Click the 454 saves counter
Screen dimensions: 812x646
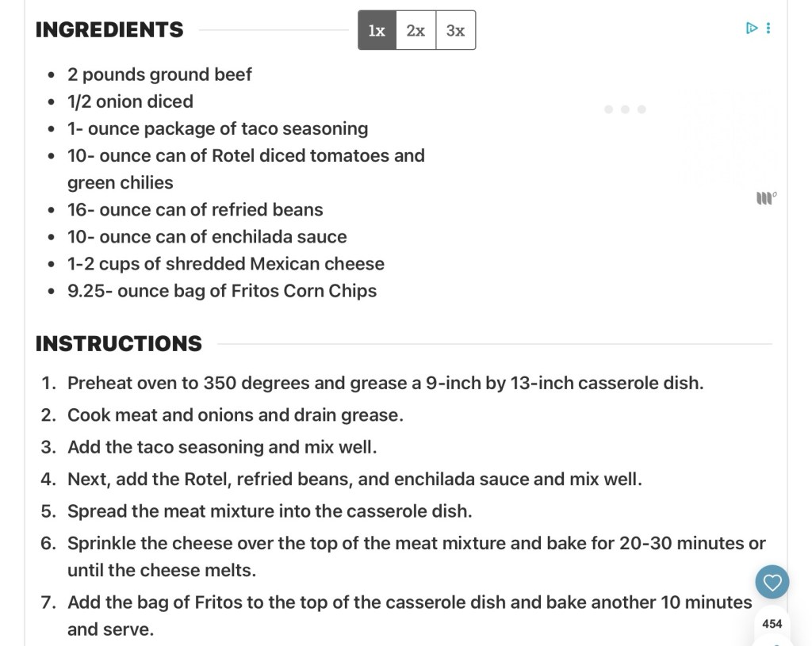772,624
